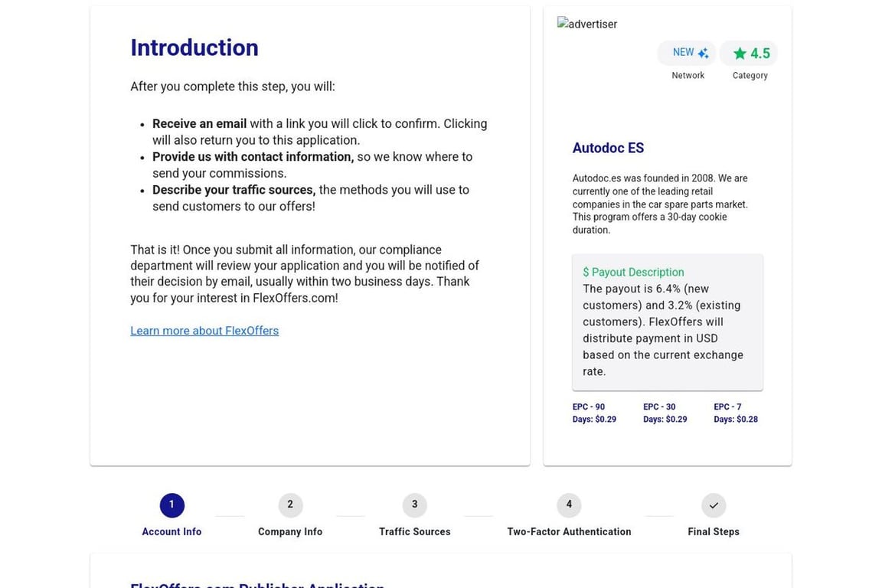
Task: Click the Payout Description heading
Action: pos(633,273)
